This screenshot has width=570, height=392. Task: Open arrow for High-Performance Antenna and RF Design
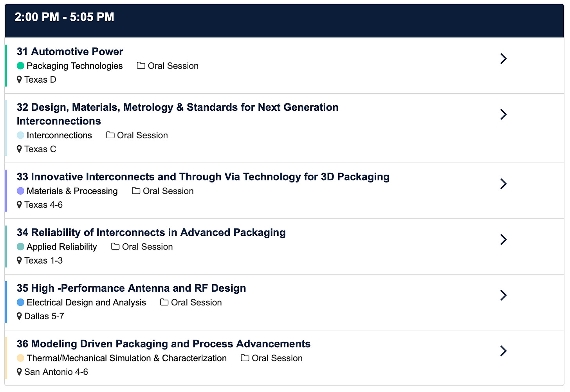click(x=503, y=295)
